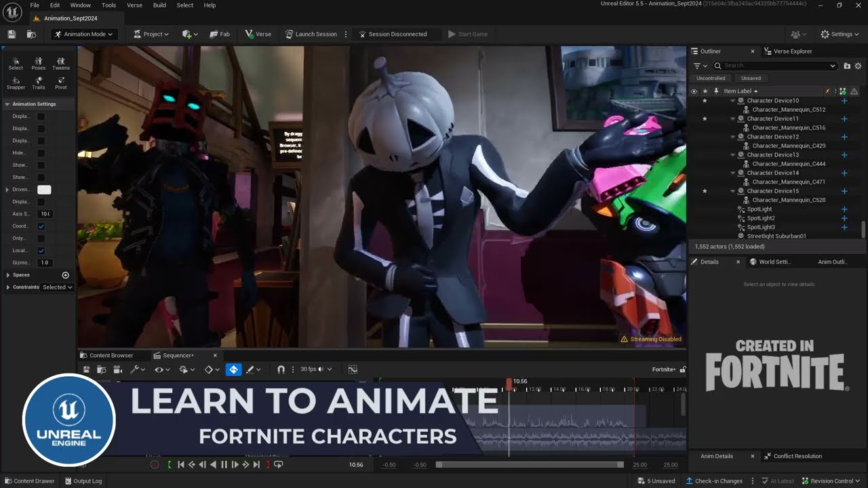This screenshot has height=488, width=868.
Task: Click the Outliner add folder icon
Action: coord(846,66)
